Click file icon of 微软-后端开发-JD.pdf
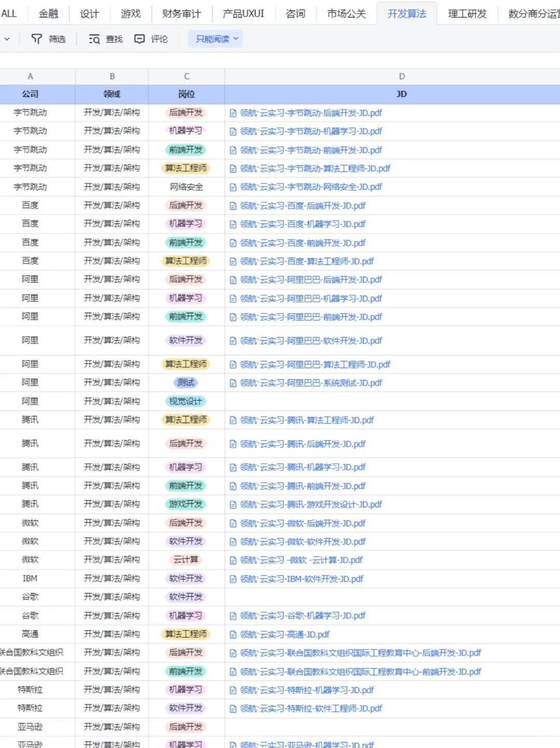The height and width of the screenshot is (748, 560). pyautogui.click(x=233, y=524)
